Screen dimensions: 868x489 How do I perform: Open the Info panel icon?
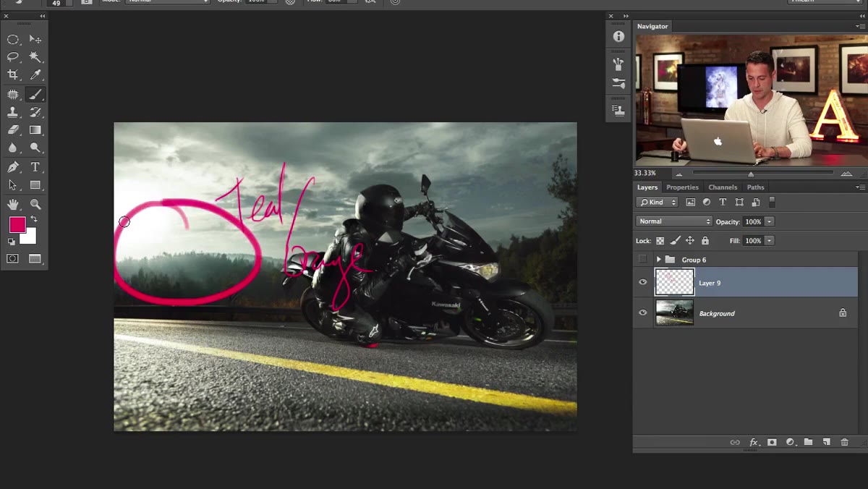[618, 36]
